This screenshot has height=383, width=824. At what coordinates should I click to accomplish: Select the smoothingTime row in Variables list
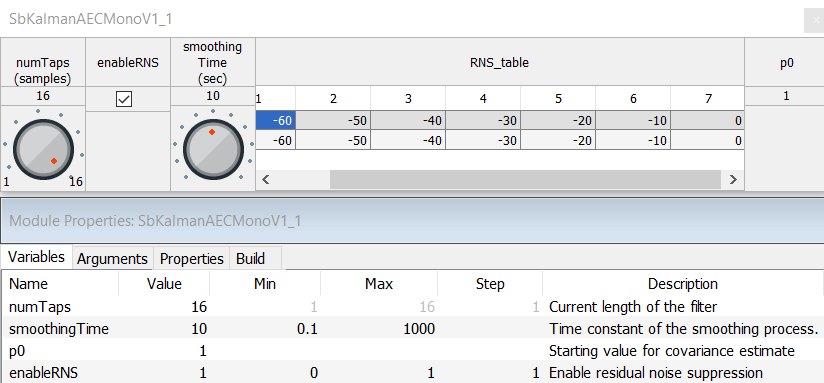pyautogui.click(x=412, y=329)
